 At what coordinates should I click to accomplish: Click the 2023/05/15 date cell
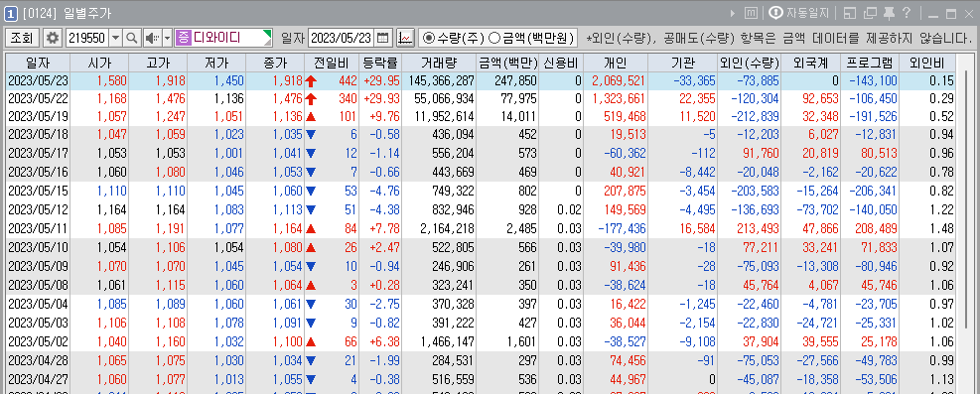click(x=38, y=193)
